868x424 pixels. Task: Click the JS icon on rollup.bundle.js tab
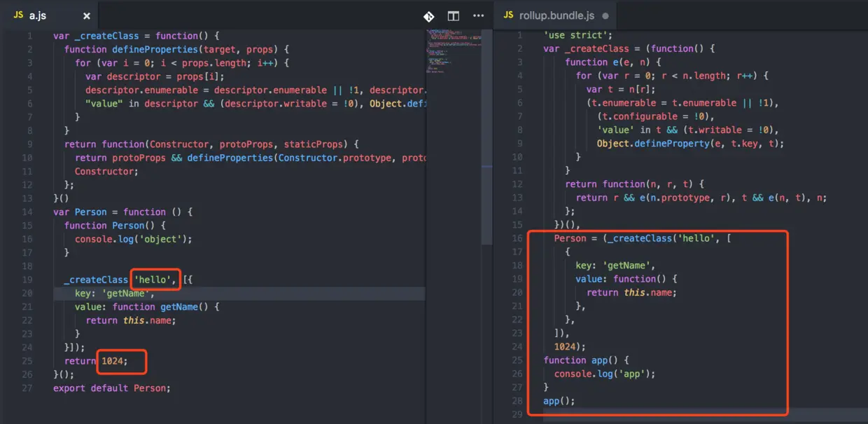tap(507, 15)
